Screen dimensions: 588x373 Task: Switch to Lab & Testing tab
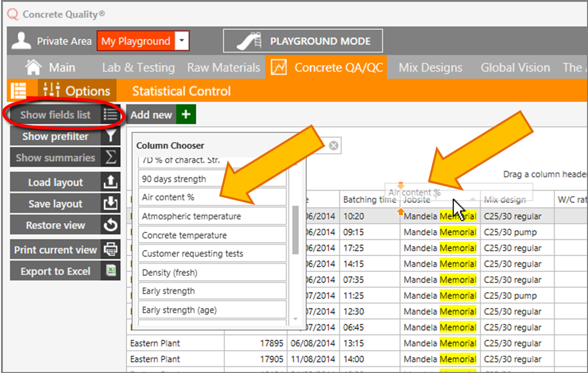(138, 68)
